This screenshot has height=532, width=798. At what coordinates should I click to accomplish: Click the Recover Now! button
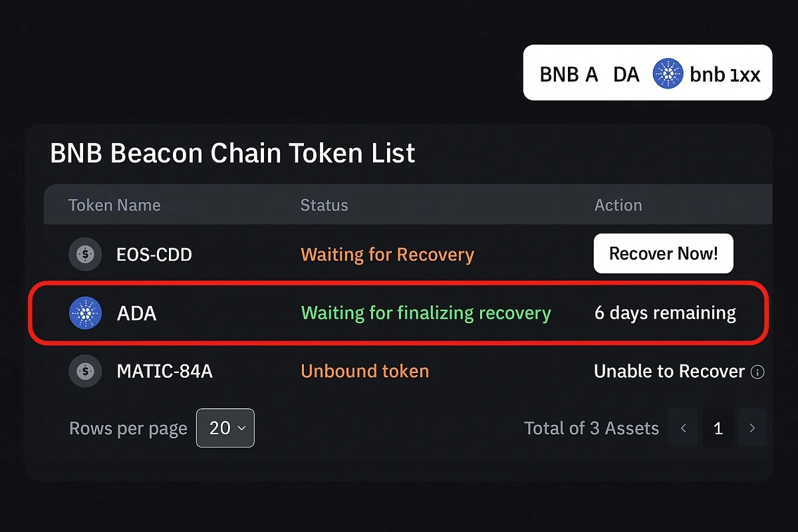tap(663, 253)
